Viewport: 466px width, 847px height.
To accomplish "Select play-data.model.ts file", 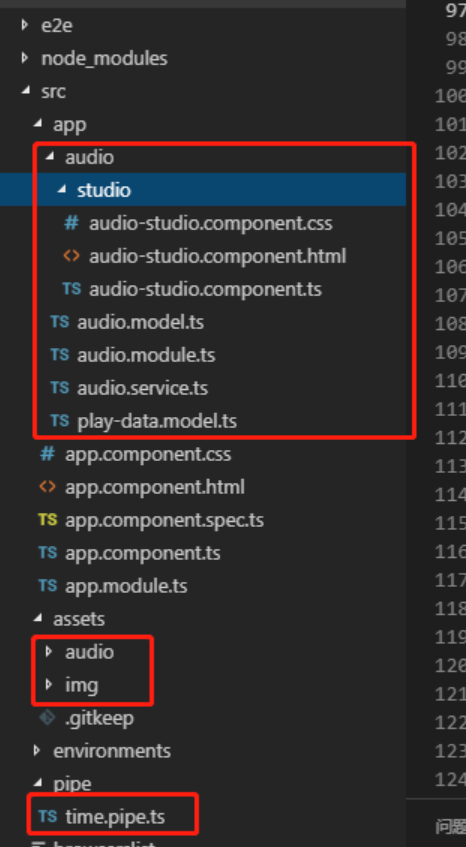I will point(157,421).
